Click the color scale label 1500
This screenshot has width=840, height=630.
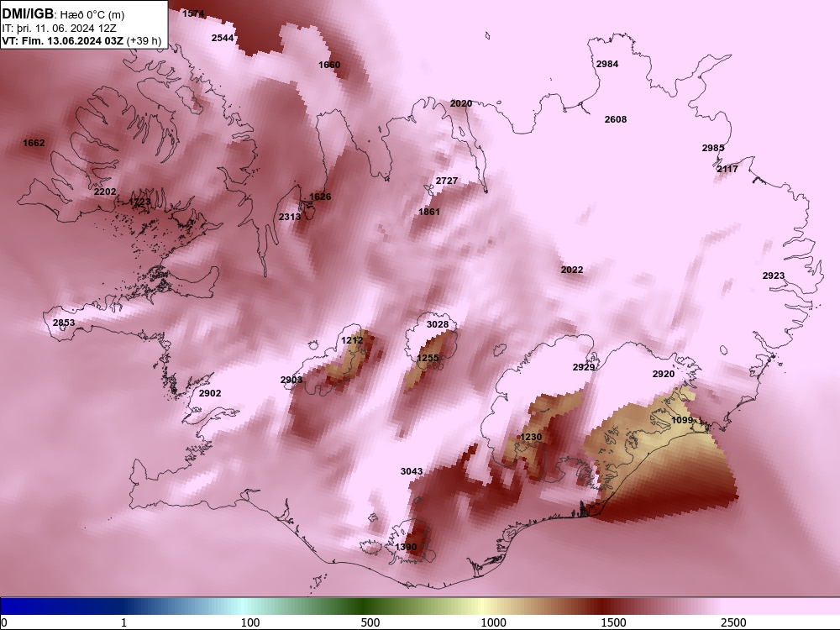(x=613, y=622)
